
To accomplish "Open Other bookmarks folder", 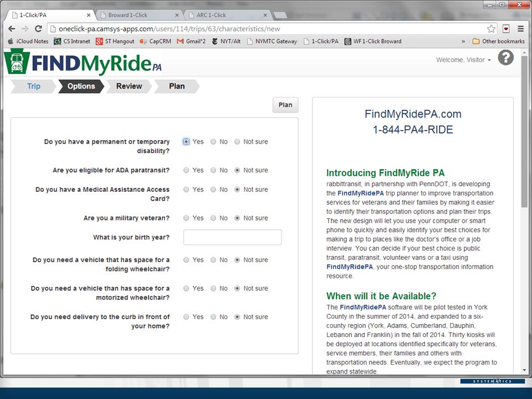I will pos(499,42).
